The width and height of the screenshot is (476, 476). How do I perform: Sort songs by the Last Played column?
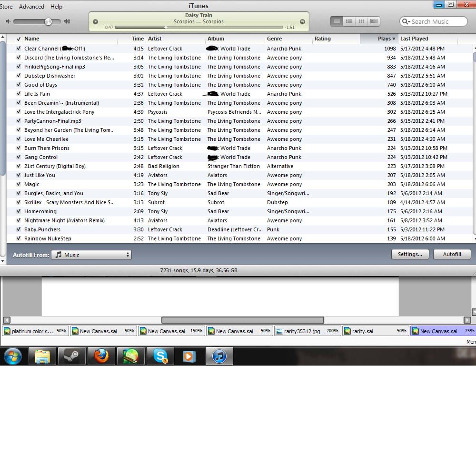[x=428, y=39]
